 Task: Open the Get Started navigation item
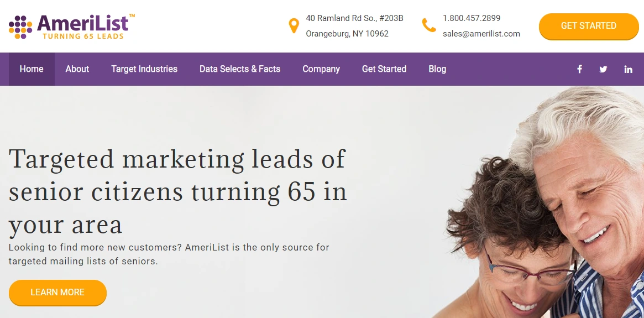[384, 69]
